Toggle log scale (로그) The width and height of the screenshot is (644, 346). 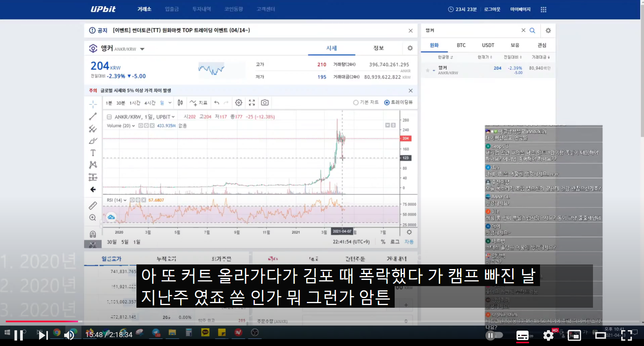(x=395, y=242)
